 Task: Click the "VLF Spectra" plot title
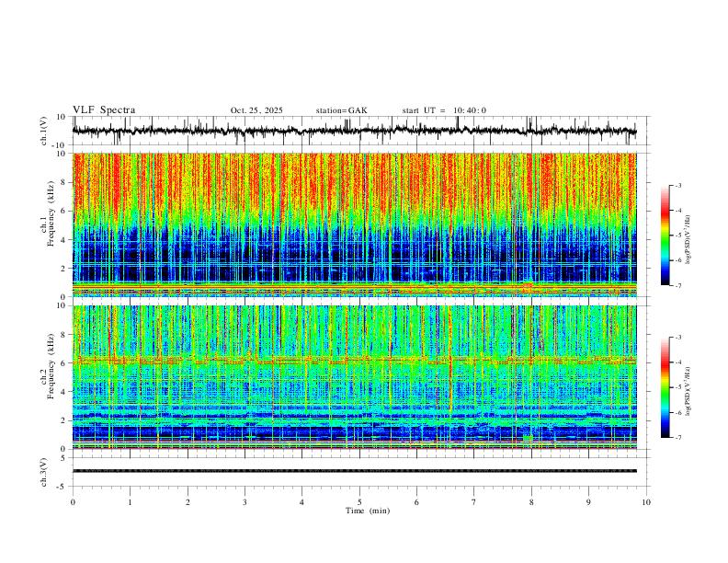(x=104, y=110)
